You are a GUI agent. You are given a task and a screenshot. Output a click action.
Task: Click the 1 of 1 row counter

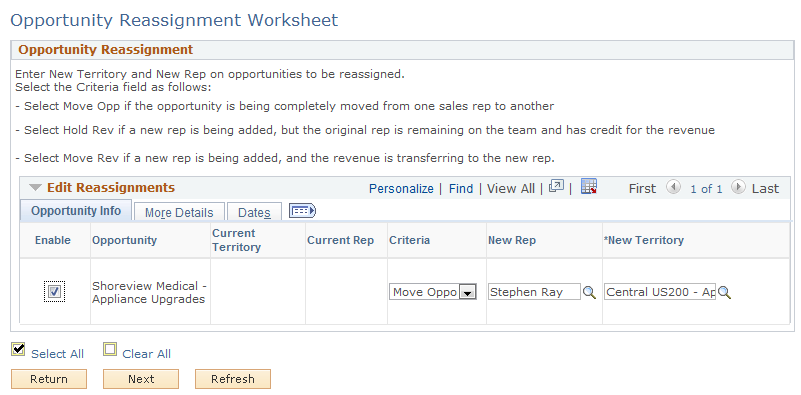pos(706,189)
